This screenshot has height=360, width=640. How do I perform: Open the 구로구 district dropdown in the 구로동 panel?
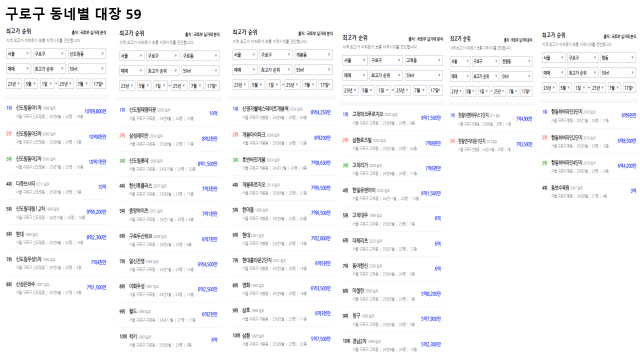coord(162,56)
